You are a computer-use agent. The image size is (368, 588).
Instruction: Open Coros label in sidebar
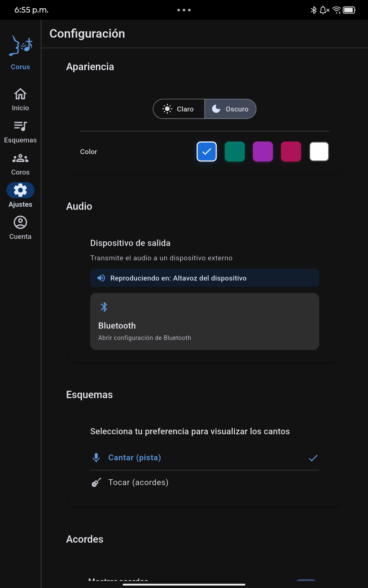[20, 172]
